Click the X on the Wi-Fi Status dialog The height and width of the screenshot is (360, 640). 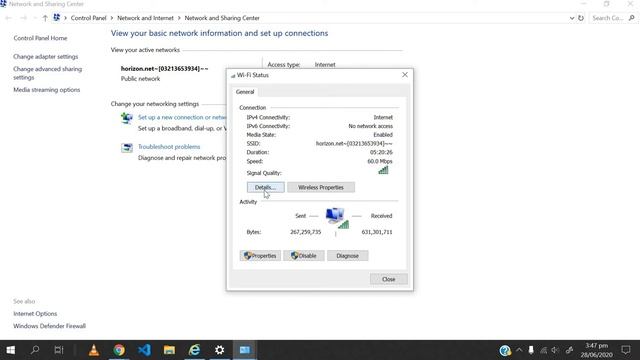coord(405,75)
